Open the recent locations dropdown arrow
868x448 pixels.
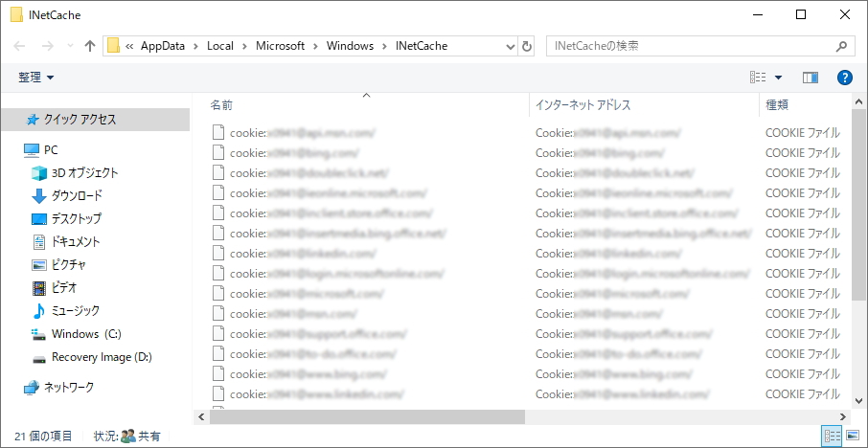click(x=70, y=47)
